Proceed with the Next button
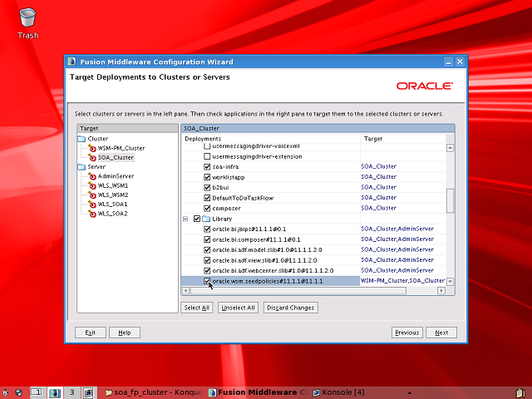The height and width of the screenshot is (399, 532). [441, 332]
